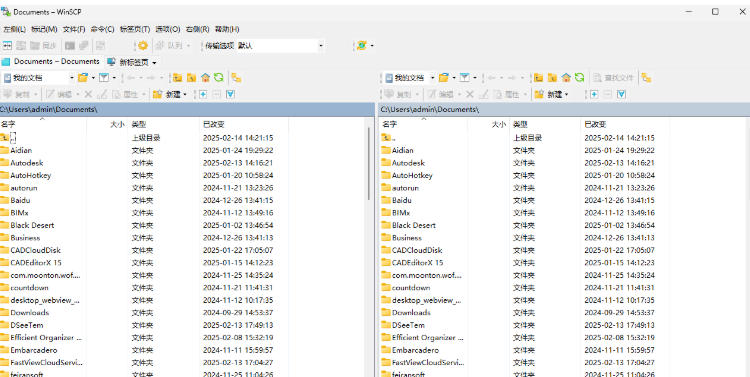Select CADCloudDisk folder in left panel

(x=35, y=250)
